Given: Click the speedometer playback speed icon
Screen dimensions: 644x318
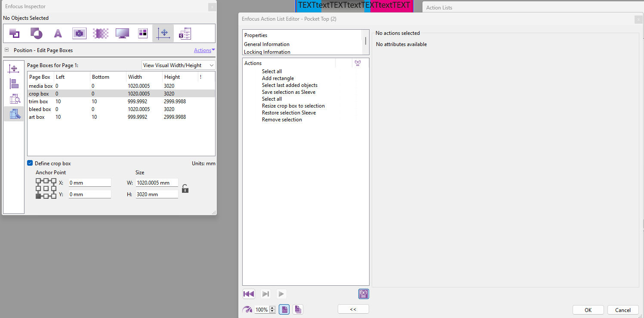Looking at the screenshot, I should point(247,309).
